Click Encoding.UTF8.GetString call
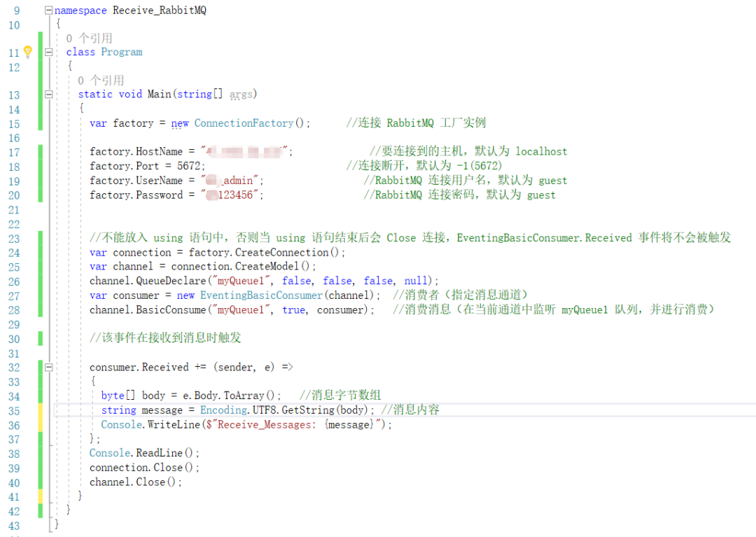 pyautogui.click(x=284, y=410)
